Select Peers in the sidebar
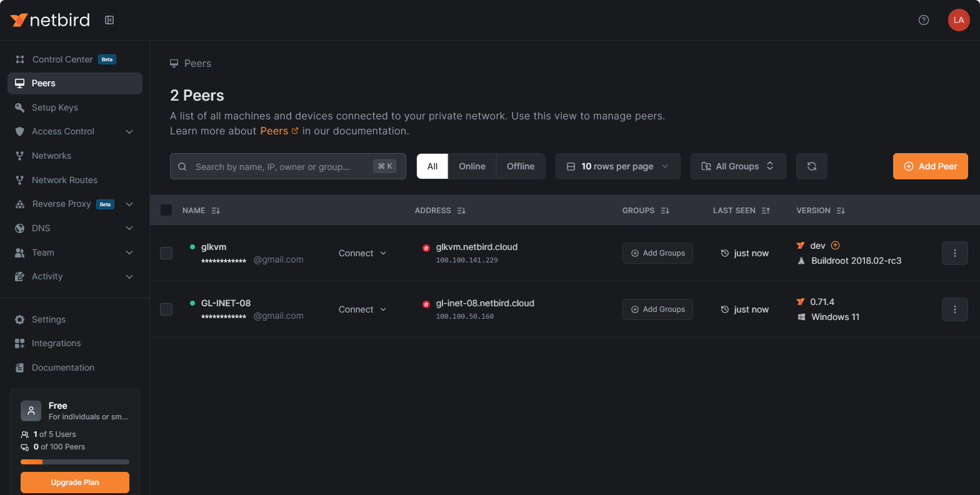The image size is (980, 495). point(75,83)
